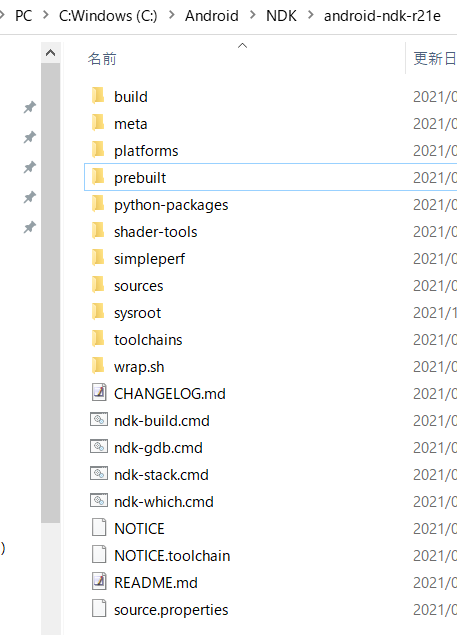Expand breadcrumb chevron after C:Windows (C:)

pos(172,15)
